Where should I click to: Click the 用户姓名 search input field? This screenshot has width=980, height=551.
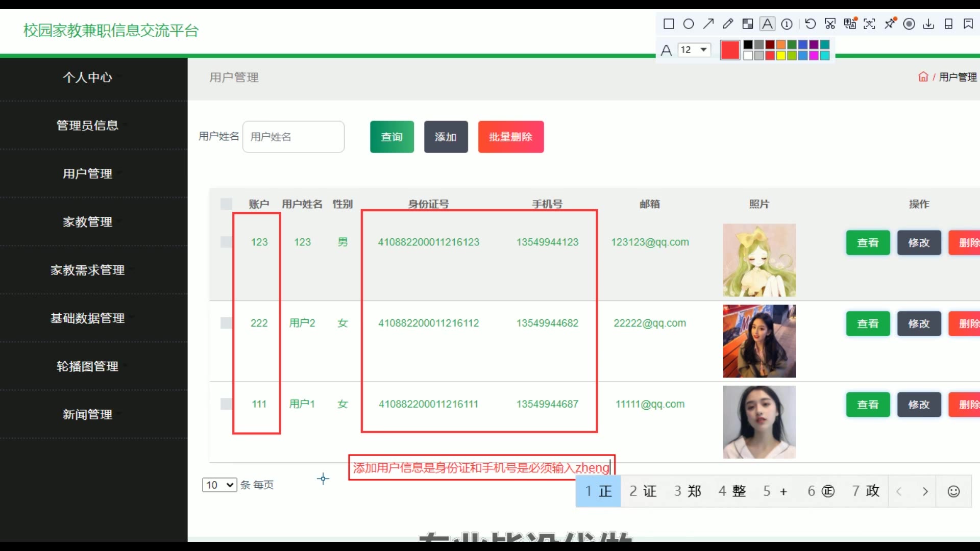pyautogui.click(x=293, y=137)
